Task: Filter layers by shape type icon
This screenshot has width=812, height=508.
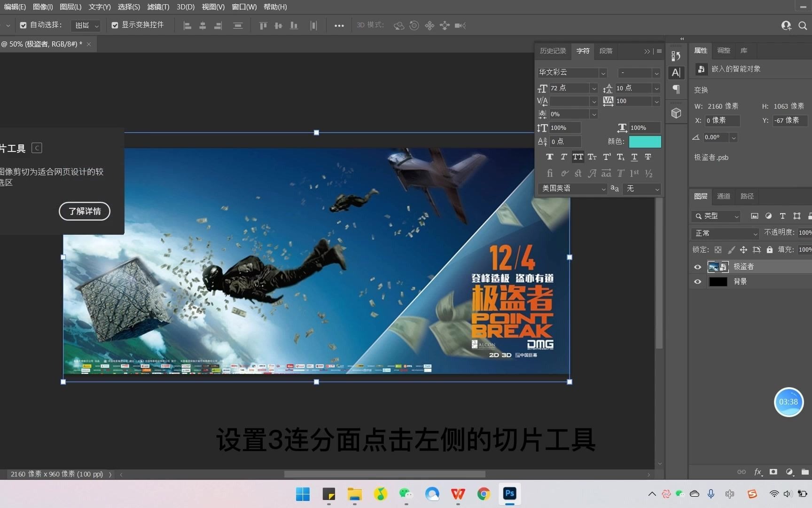Action: 796,216
